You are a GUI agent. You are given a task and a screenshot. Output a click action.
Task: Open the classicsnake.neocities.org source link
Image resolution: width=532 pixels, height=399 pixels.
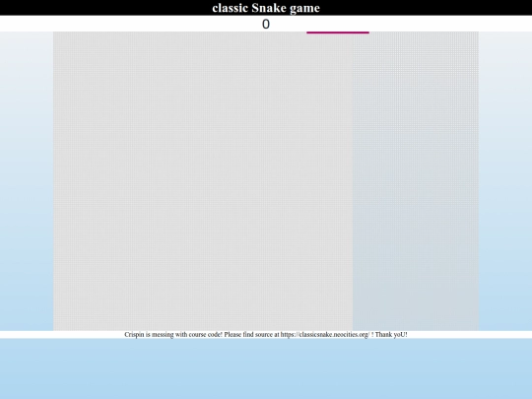click(325, 335)
